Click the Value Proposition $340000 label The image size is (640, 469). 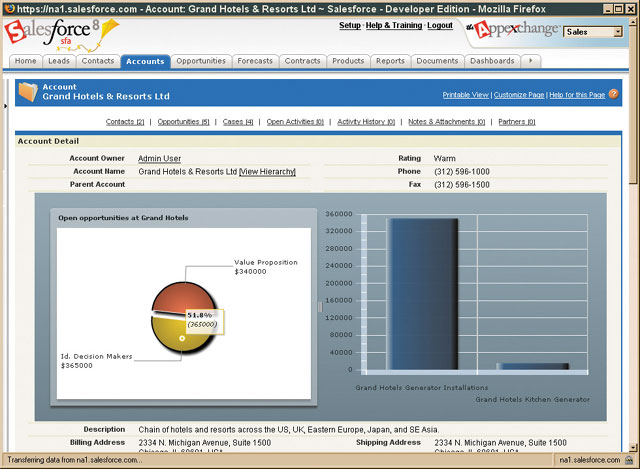click(x=266, y=267)
